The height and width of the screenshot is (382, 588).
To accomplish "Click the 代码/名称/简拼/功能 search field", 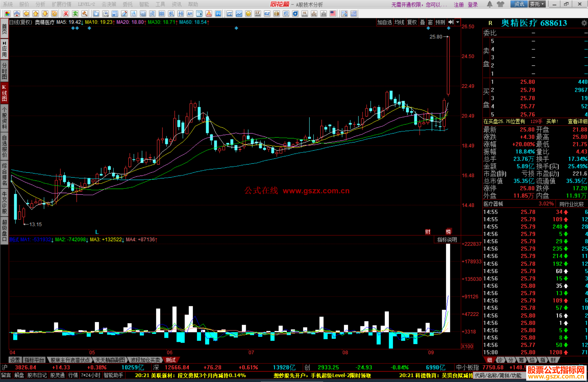I will (x=498, y=375).
